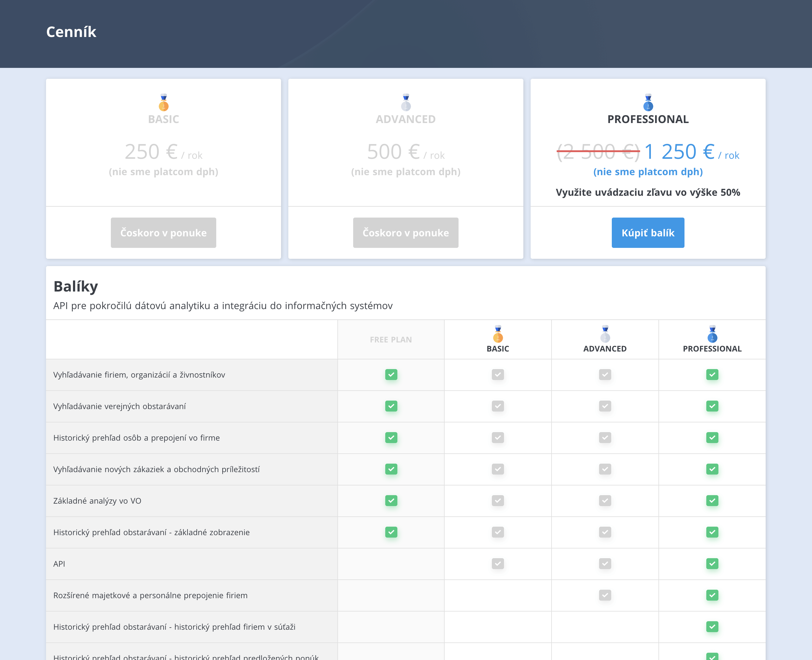Click Čoskoro v ponuke button under BASIC
The height and width of the screenshot is (660, 812).
click(163, 233)
